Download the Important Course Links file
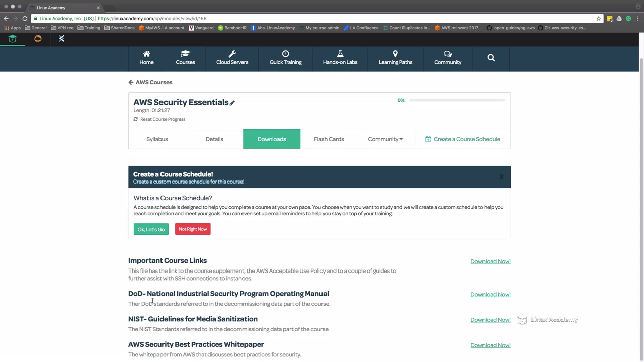The image size is (644, 362). (x=491, y=261)
